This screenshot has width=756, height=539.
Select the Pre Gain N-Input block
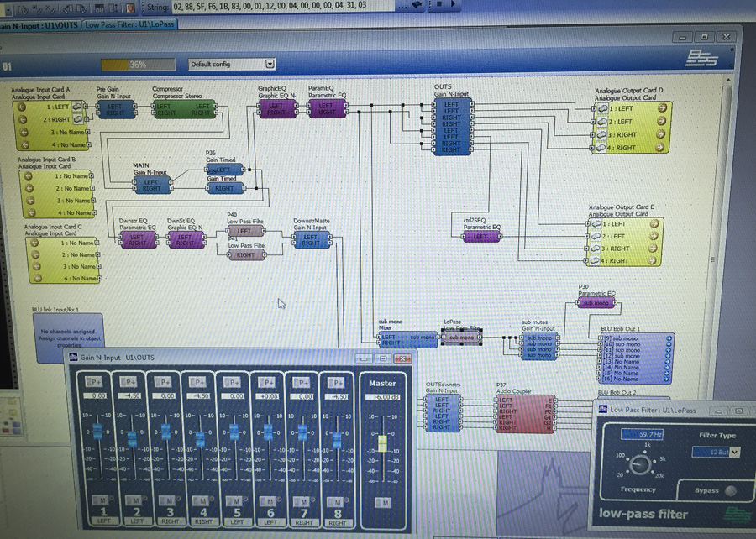pyautogui.click(x=115, y=109)
